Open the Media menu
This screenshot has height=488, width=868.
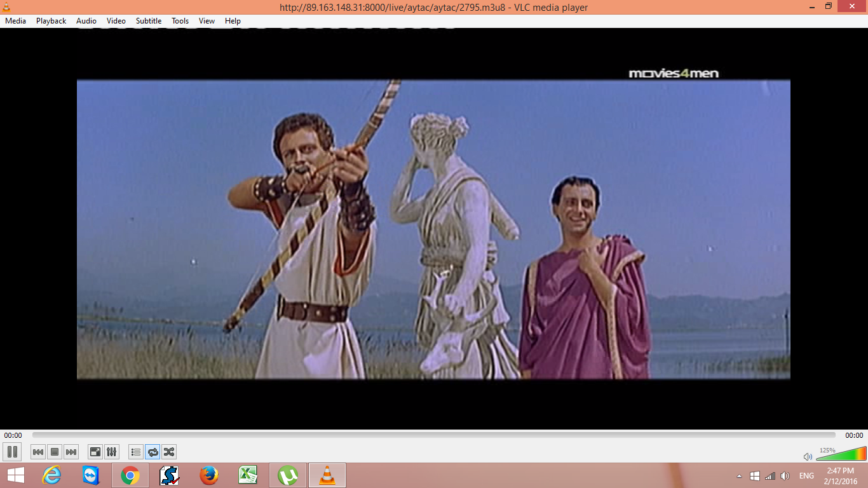(x=15, y=21)
